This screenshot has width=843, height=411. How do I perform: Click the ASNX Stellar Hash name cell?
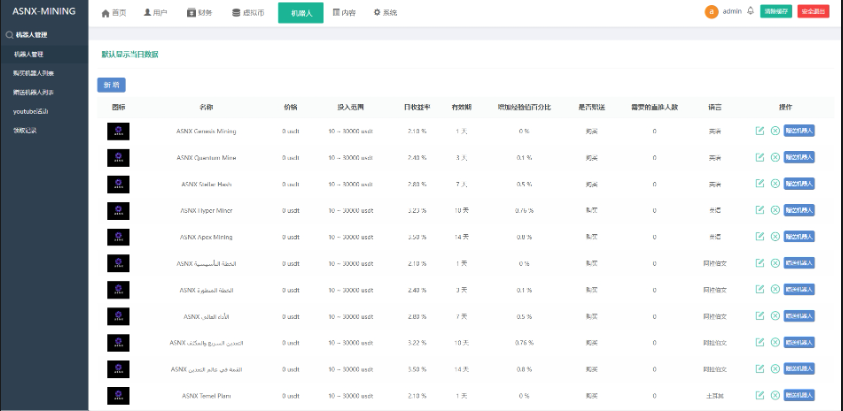(x=206, y=184)
